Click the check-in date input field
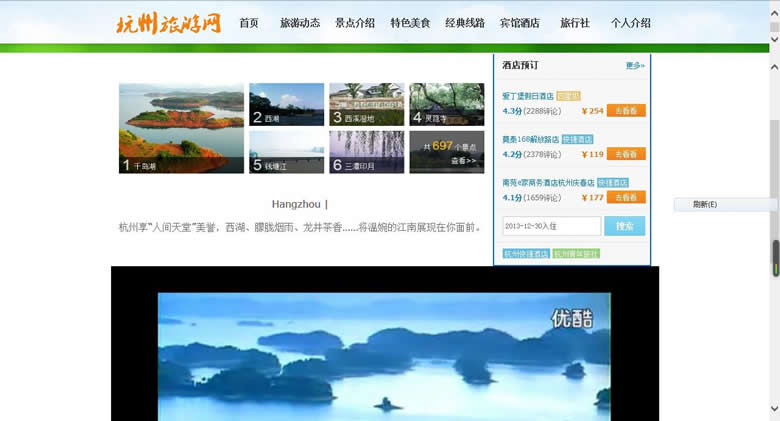Viewport: 780px width, 421px height. pos(551,226)
